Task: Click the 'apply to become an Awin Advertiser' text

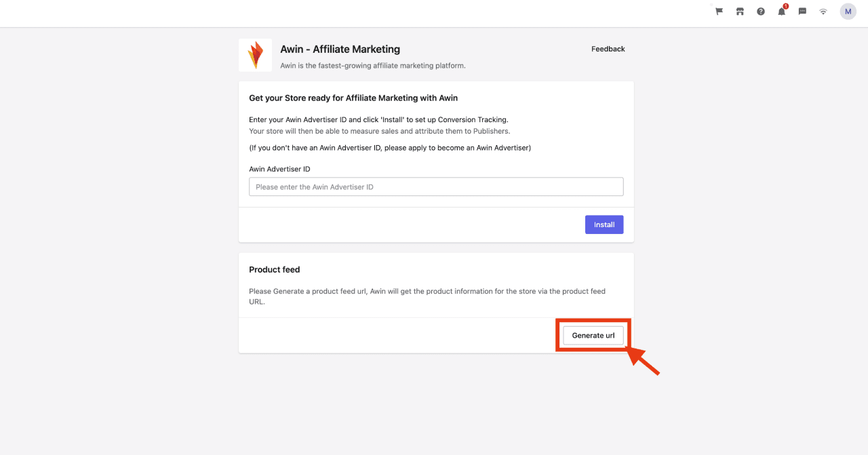Action: pos(390,148)
